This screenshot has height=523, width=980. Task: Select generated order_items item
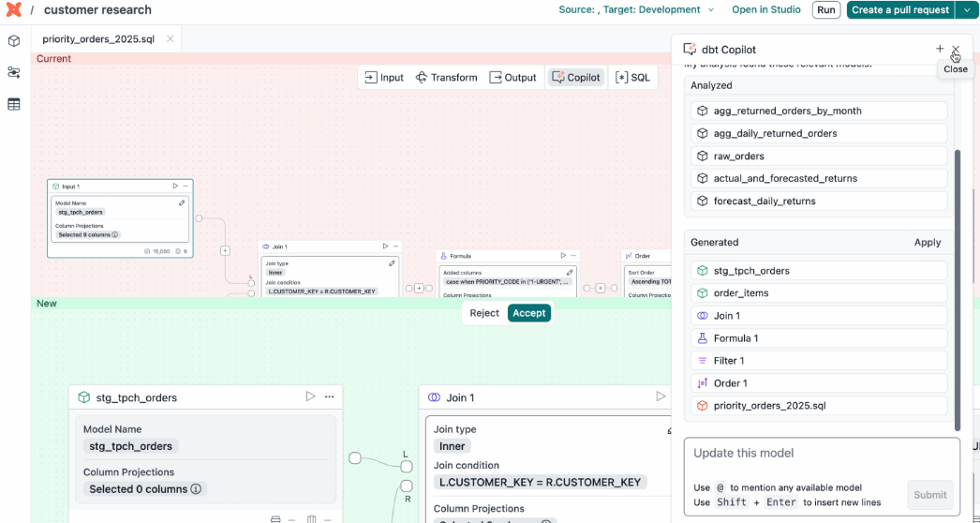[x=819, y=292]
